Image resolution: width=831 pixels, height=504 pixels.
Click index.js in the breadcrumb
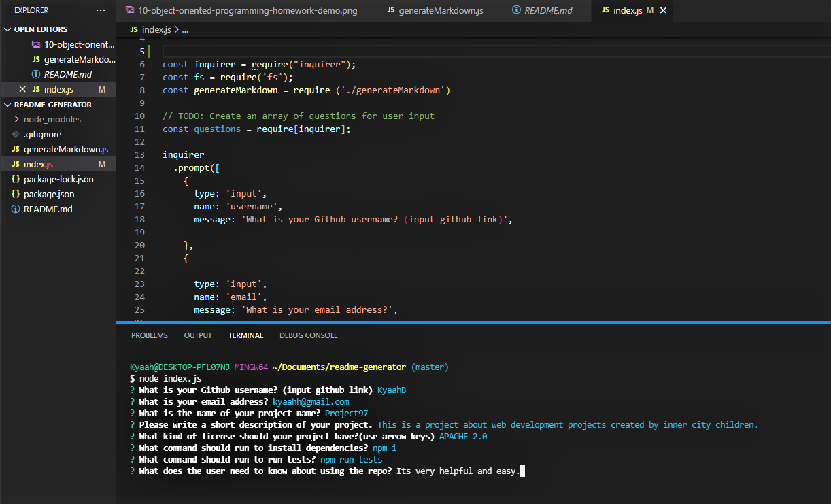(x=157, y=29)
